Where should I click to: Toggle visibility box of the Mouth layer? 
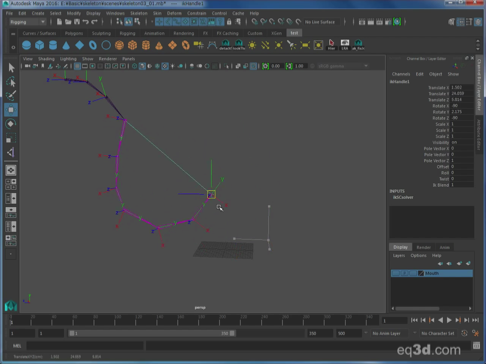(396, 273)
